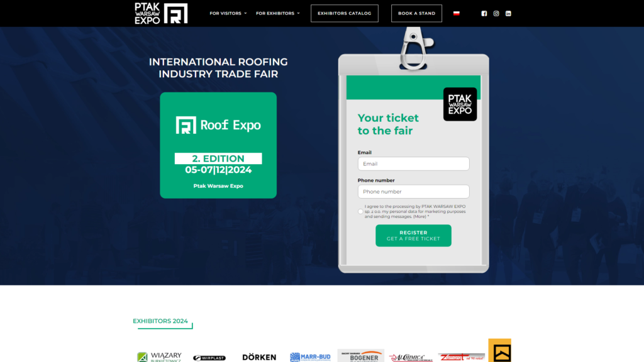This screenshot has width=644, height=362.
Task: Tick the data processing consent checkbox
Action: point(360,212)
